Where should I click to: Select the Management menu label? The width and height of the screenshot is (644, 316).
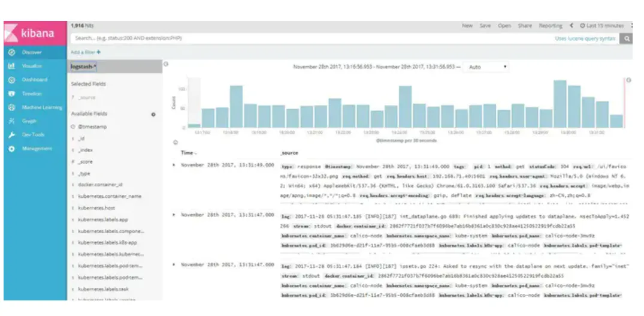click(x=37, y=148)
